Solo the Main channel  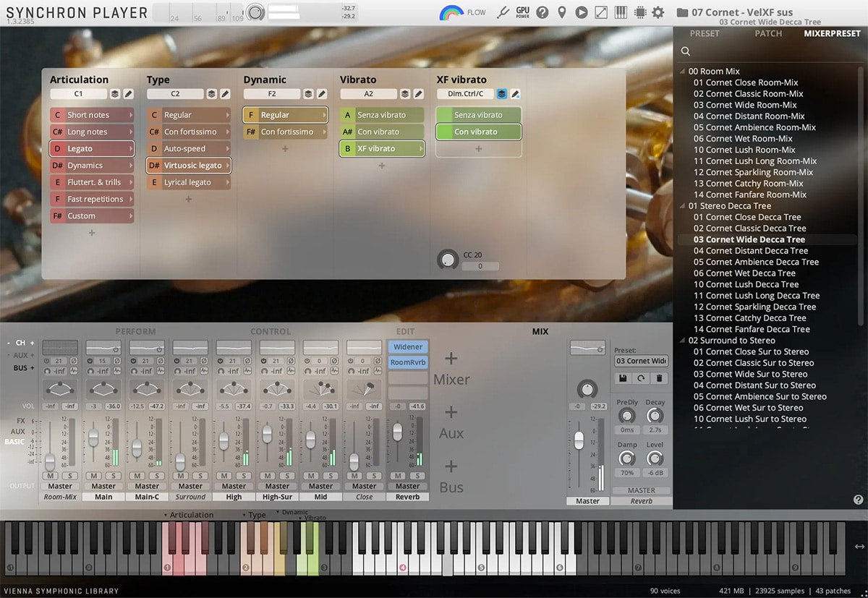[114, 476]
